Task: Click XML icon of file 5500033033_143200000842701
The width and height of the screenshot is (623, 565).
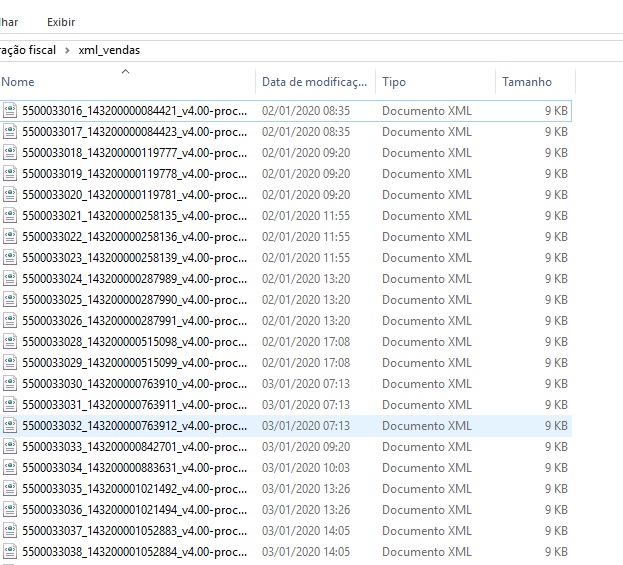Action: click(x=10, y=447)
